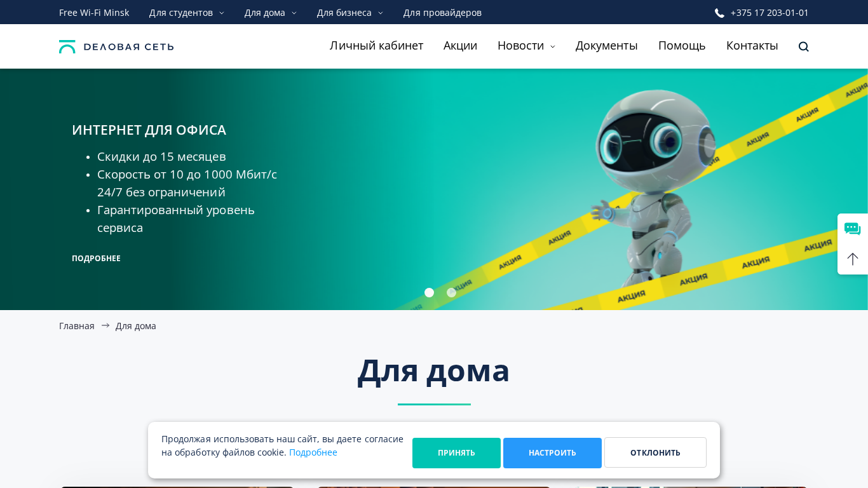The height and width of the screenshot is (488, 868).
Task: Click the Деловая сеть logo
Action: pos(116,46)
